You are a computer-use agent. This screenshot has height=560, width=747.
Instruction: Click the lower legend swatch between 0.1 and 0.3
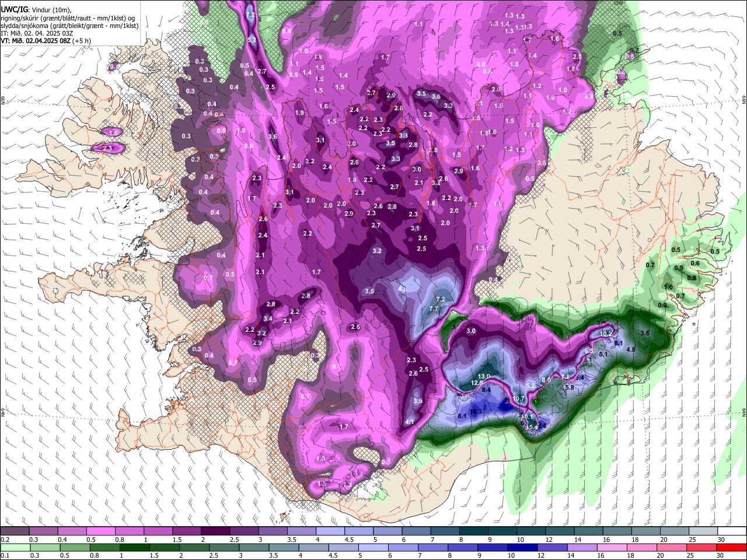(x=15, y=547)
